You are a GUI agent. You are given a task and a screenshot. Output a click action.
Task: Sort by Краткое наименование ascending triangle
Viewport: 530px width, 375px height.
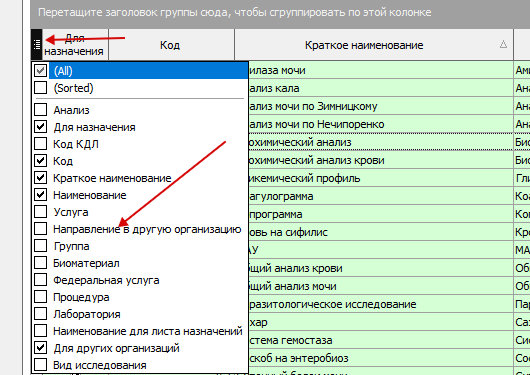coord(503,44)
